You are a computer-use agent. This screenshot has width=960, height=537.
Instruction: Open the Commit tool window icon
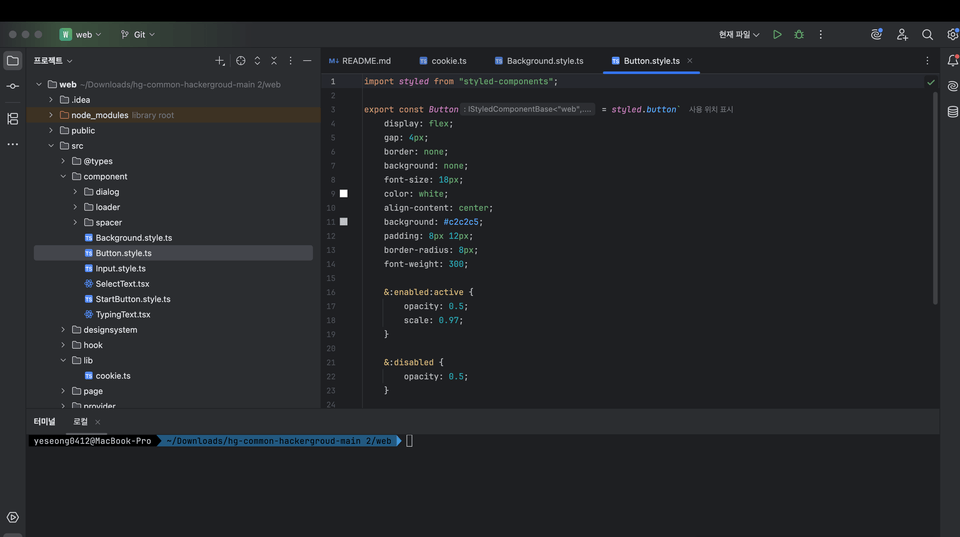coord(12,86)
